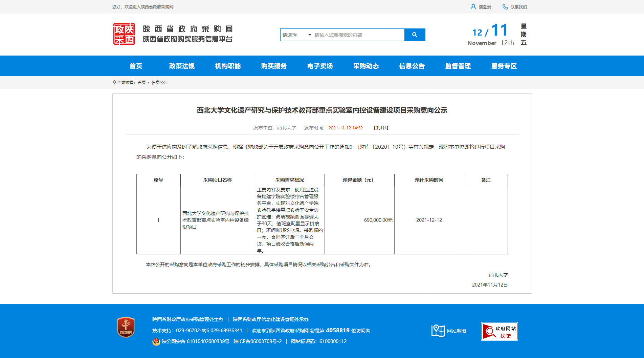Click the 首页 breadcrumb link
644x358 pixels.
coord(141,83)
